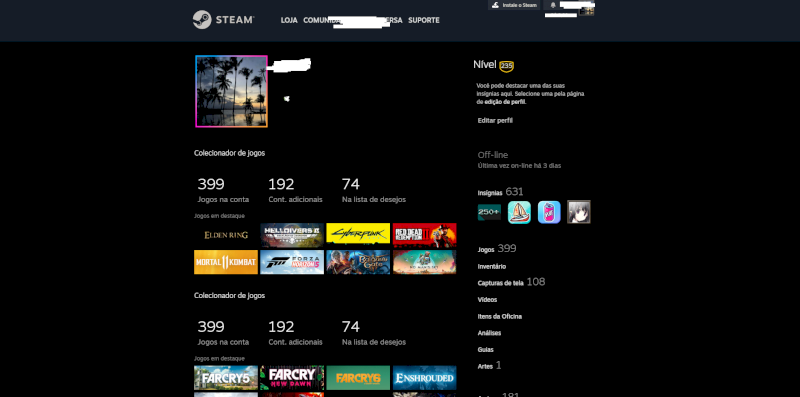Click Última vez on-line há 3 dias
This screenshot has width=800, height=397.
pos(519,166)
